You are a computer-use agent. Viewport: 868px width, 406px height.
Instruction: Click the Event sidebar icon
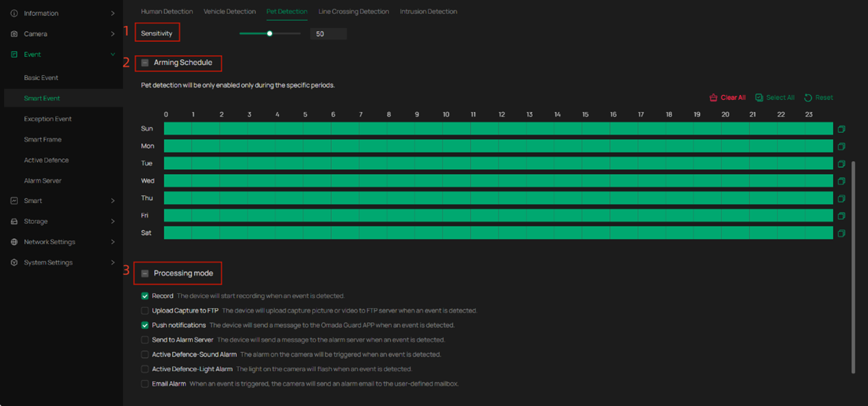(14, 54)
